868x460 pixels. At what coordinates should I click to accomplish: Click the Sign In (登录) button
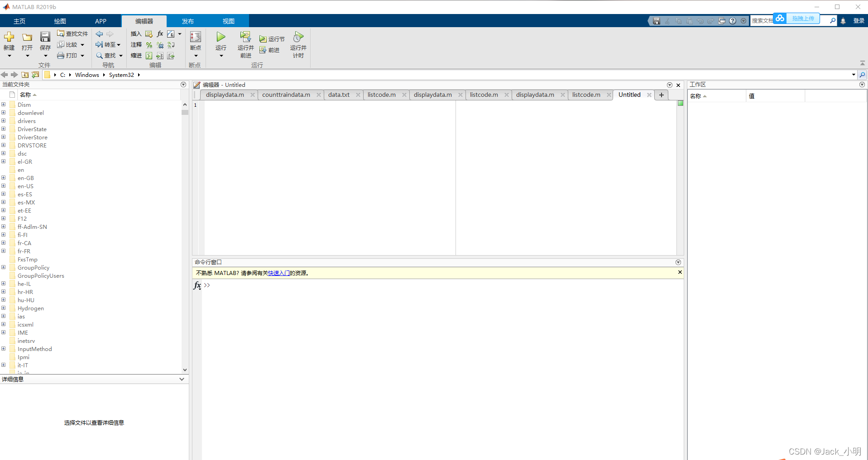coord(858,21)
